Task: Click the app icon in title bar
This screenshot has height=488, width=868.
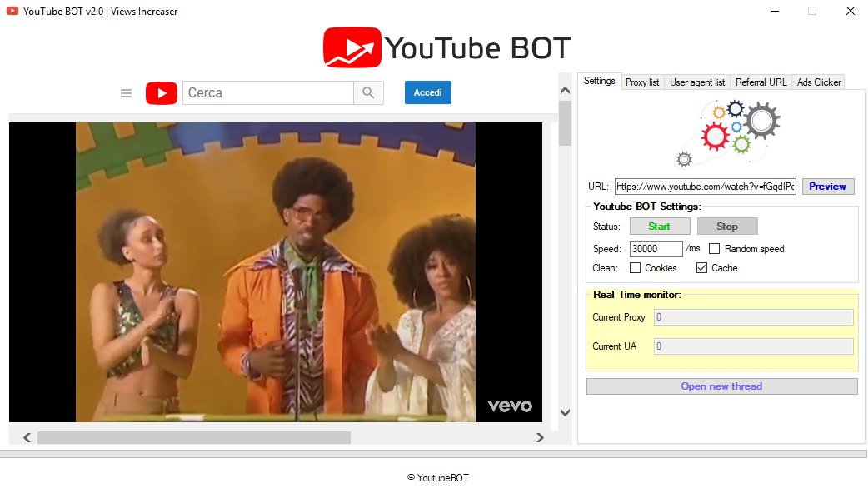Action: coord(12,11)
